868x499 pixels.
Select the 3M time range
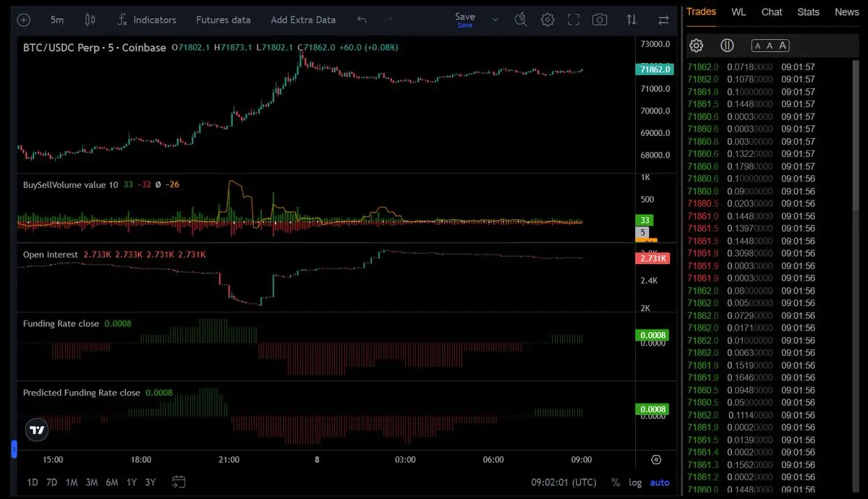pyautogui.click(x=92, y=482)
